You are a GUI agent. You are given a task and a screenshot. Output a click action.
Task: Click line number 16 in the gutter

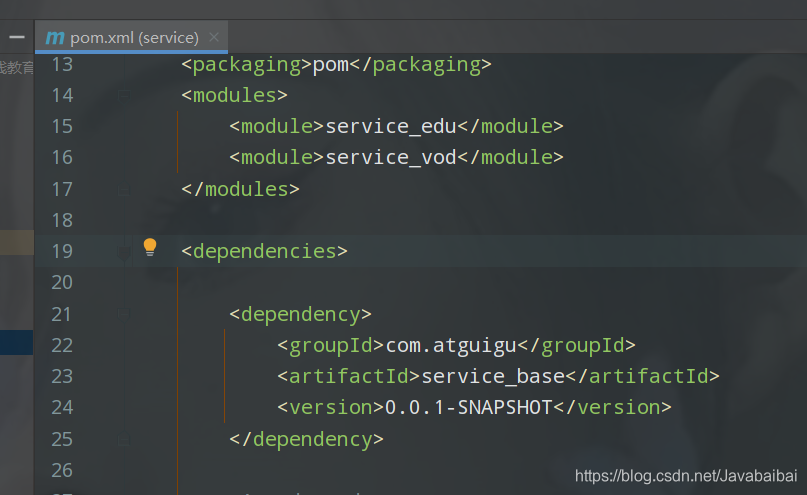(62, 158)
